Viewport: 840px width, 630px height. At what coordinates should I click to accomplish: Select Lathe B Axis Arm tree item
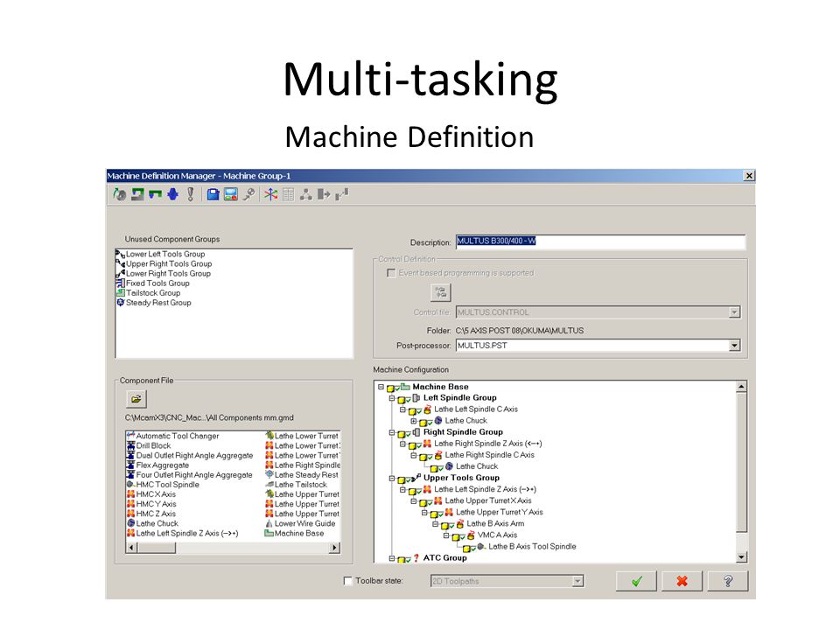point(495,523)
